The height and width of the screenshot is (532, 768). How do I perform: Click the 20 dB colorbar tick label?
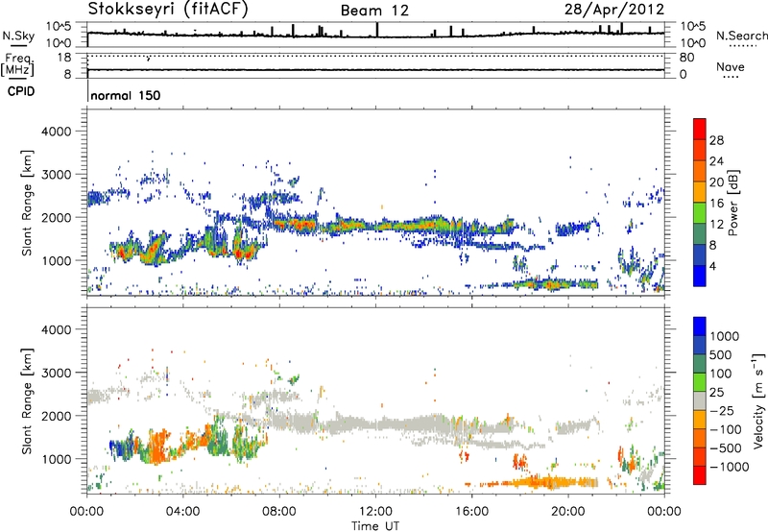[716, 182]
